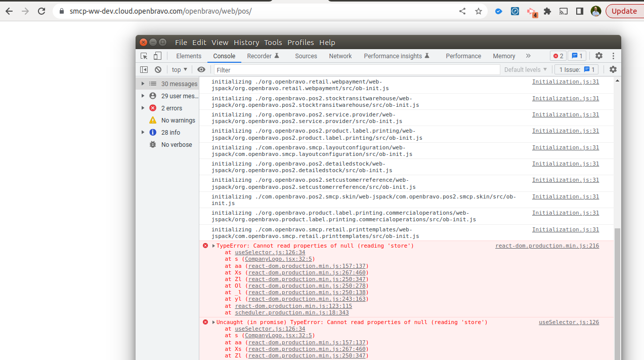The width and height of the screenshot is (644, 360).
Task: Bookmark this page with the star icon
Action: click(478, 11)
